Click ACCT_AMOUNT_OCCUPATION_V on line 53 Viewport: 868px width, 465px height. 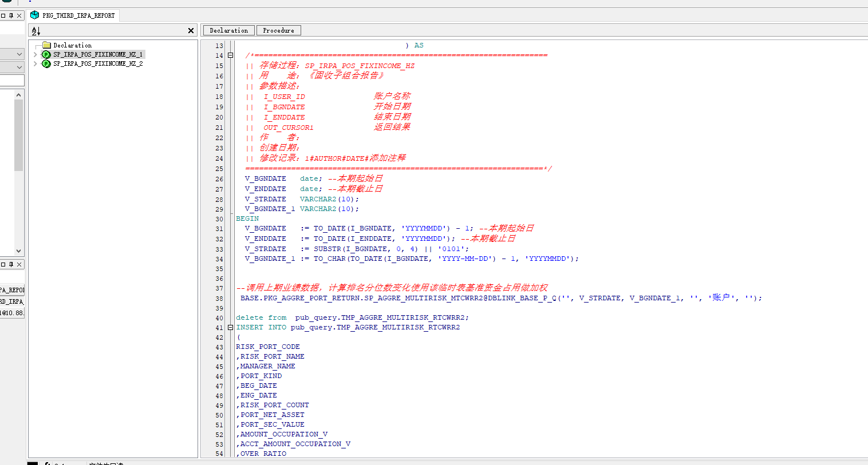click(295, 444)
